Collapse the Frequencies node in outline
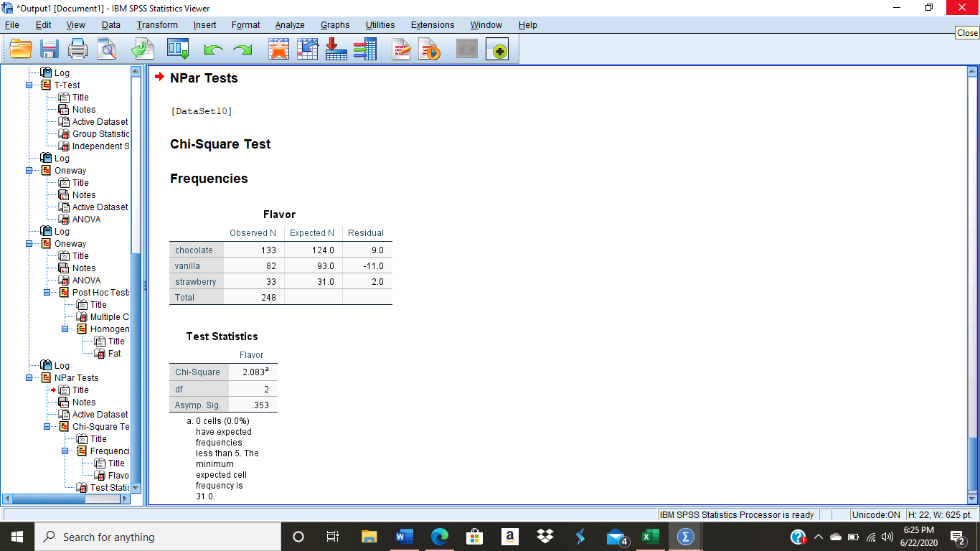Image resolution: width=980 pixels, height=551 pixels. tap(65, 451)
